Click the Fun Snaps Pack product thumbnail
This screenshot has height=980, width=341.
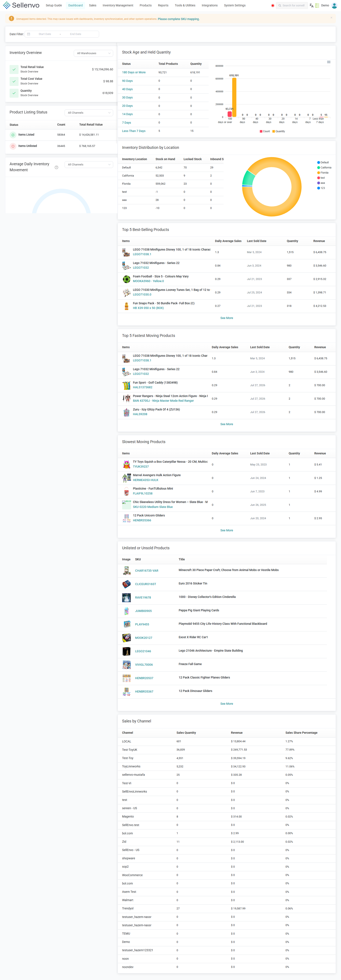tap(126, 306)
